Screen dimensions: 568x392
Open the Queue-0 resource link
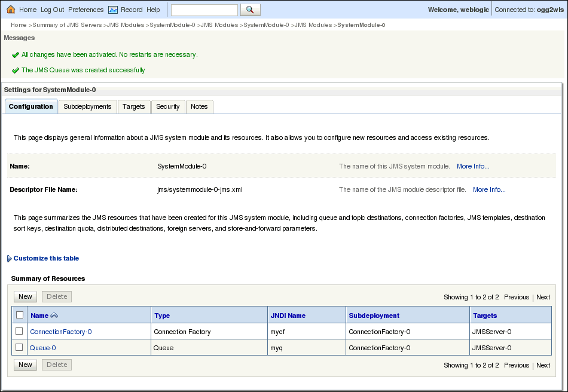(x=42, y=348)
